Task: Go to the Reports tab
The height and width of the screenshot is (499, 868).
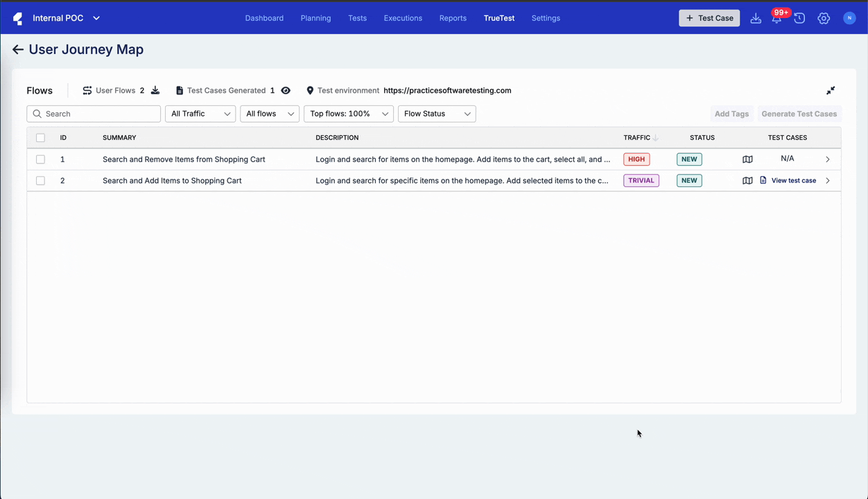Action: pyautogui.click(x=453, y=18)
